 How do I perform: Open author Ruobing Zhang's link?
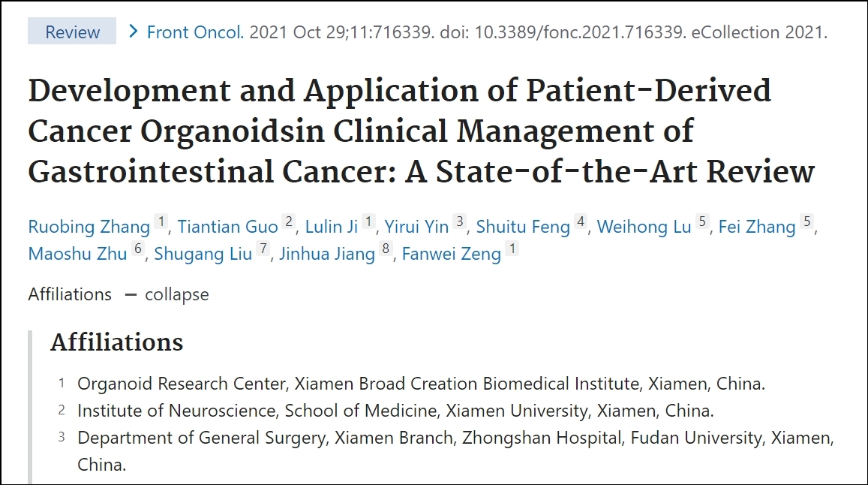(89, 227)
